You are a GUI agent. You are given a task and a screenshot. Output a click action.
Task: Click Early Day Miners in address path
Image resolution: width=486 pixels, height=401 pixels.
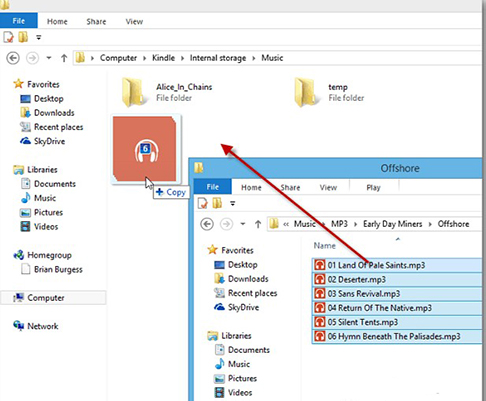click(x=392, y=224)
